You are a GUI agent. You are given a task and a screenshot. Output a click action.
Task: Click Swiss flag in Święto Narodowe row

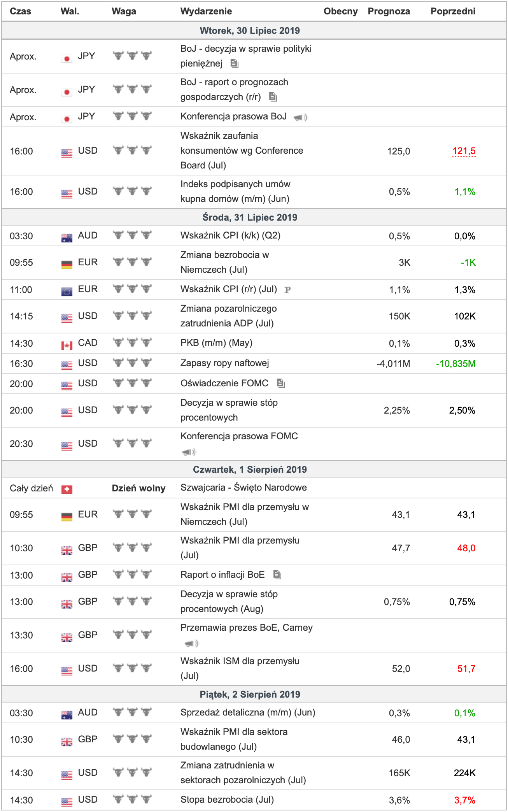click(67, 489)
